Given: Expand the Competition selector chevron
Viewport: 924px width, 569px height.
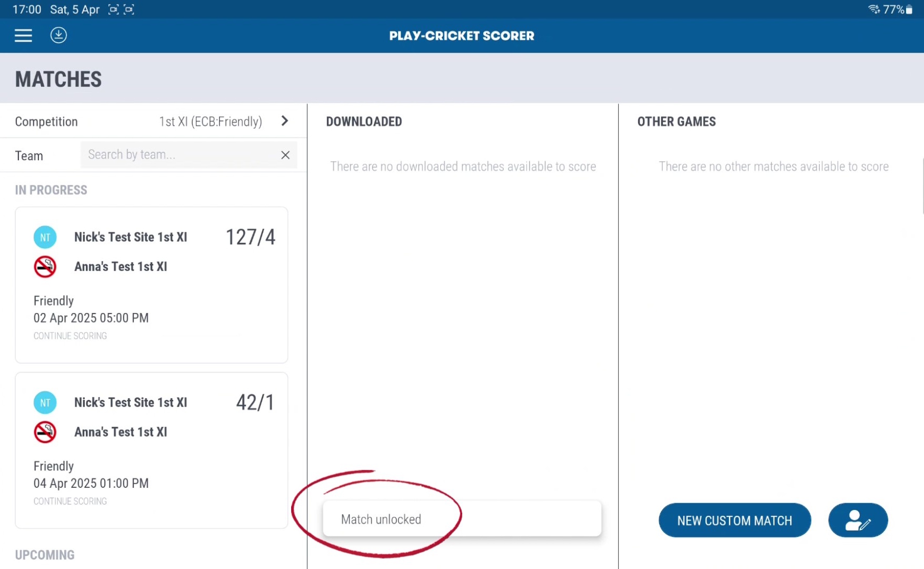Looking at the screenshot, I should [285, 121].
